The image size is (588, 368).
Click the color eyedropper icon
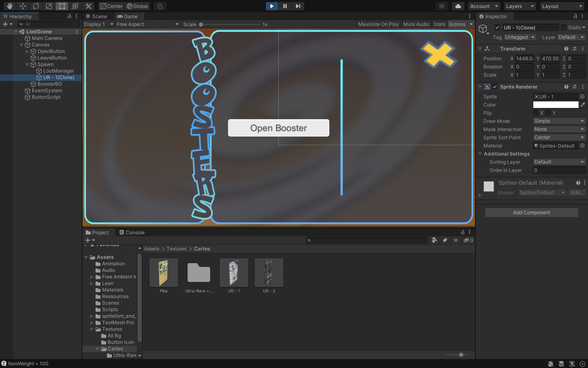(x=583, y=105)
